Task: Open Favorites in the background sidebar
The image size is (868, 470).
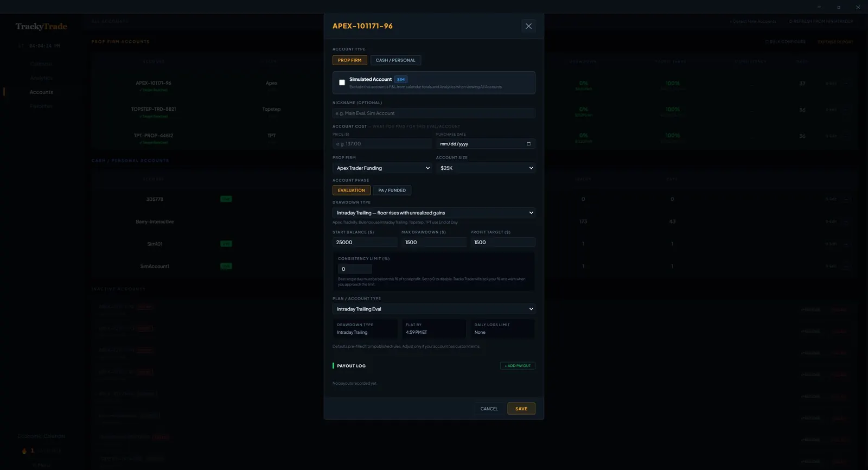Action: (x=41, y=106)
